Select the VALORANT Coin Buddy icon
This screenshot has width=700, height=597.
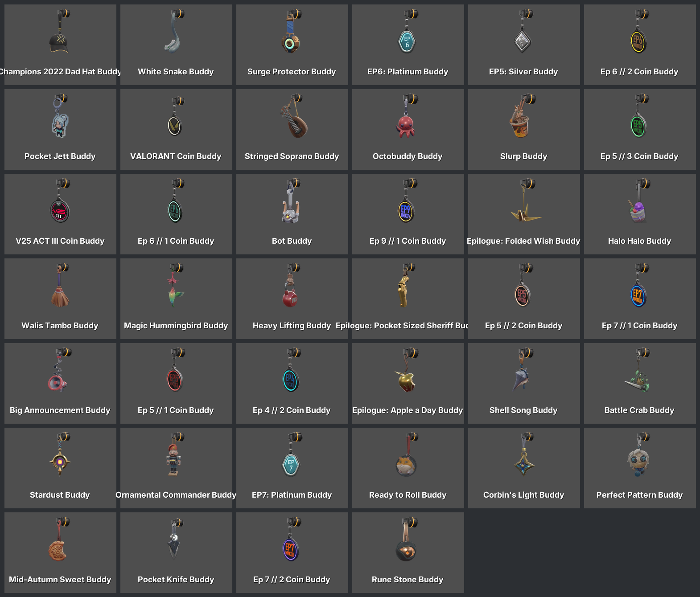coord(176,116)
